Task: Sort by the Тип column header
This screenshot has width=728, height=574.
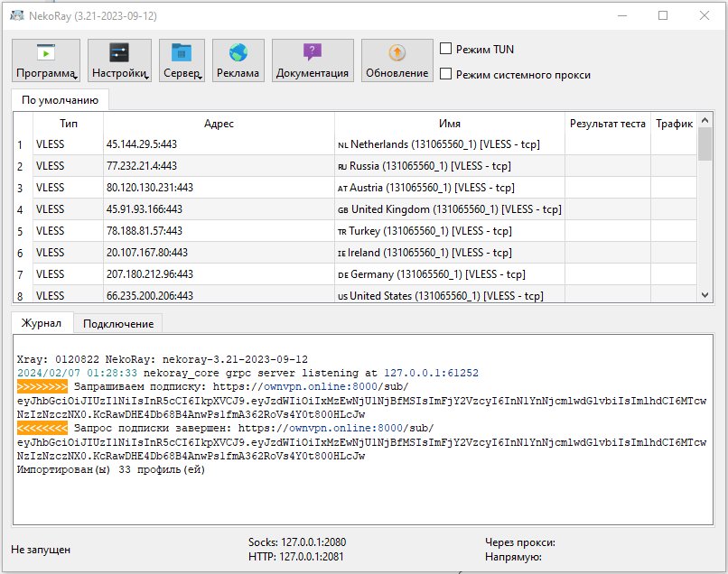Action: coord(69,124)
